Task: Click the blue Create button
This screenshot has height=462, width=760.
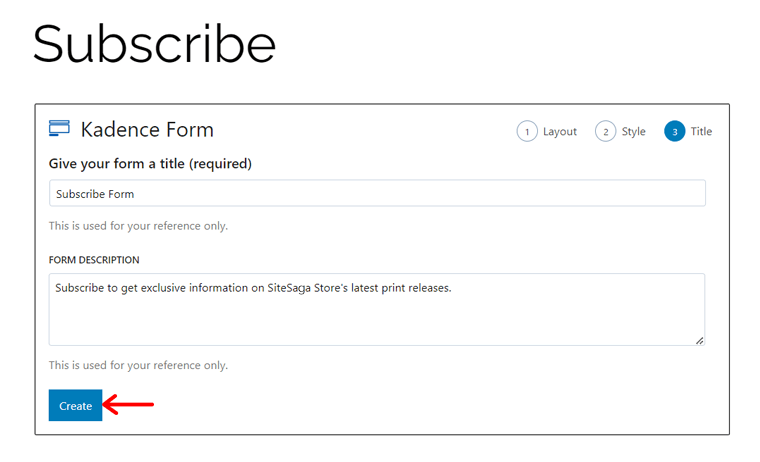Action: point(75,405)
